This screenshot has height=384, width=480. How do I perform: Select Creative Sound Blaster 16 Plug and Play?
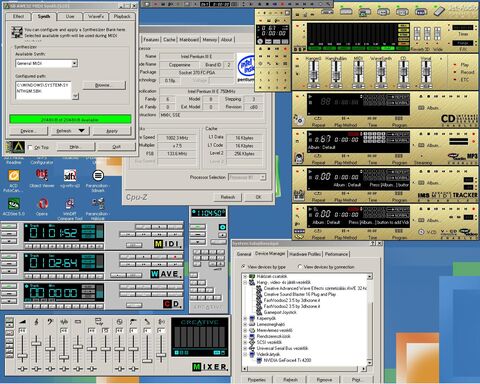point(300,294)
